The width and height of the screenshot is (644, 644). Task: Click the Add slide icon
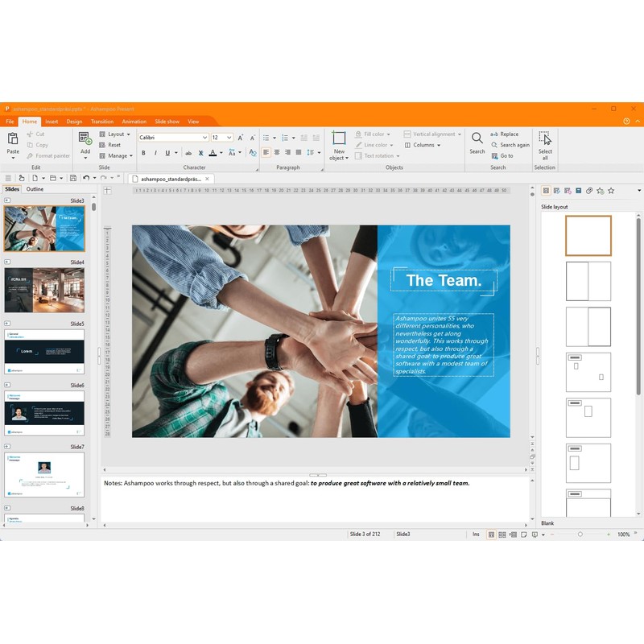85,138
